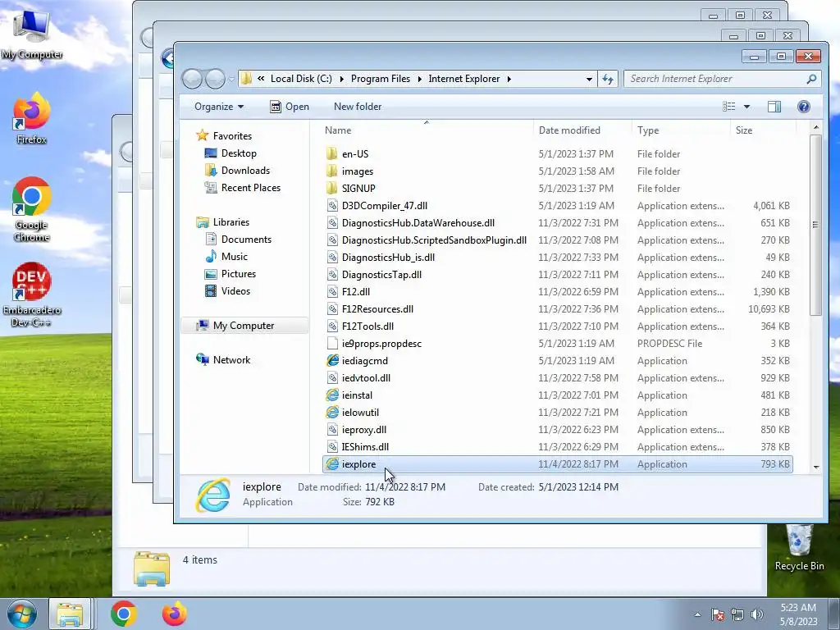840x630 pixels.
Task: Click the Chrome taskbar icon
Action: 124,614
